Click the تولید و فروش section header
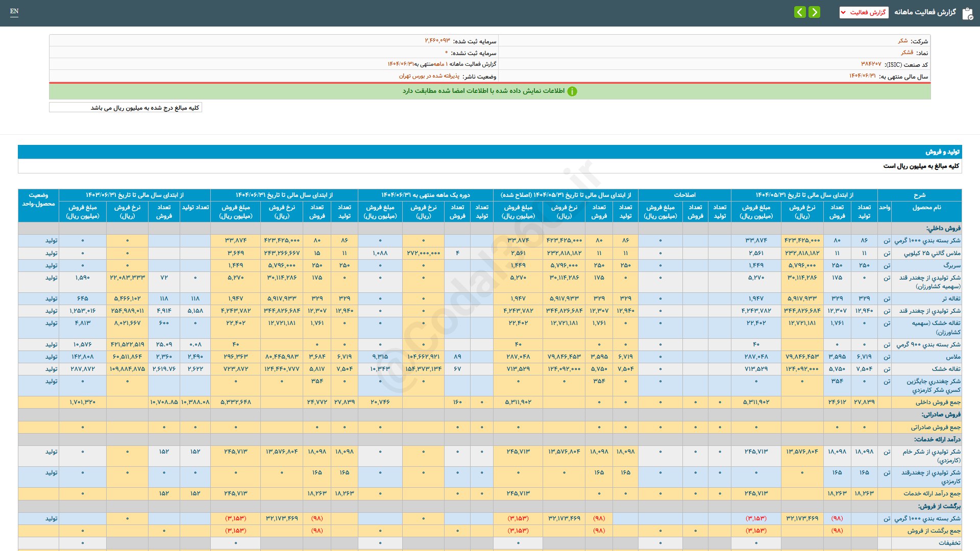 [x=942, y=152]
